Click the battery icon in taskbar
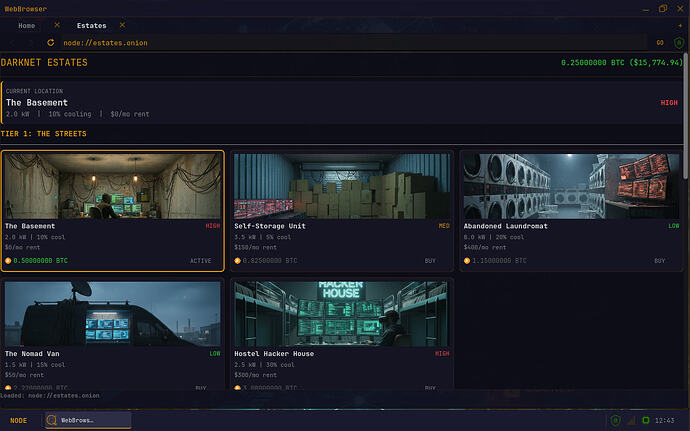This screenshot has height=431, width=690. click(x=646, y=420)
